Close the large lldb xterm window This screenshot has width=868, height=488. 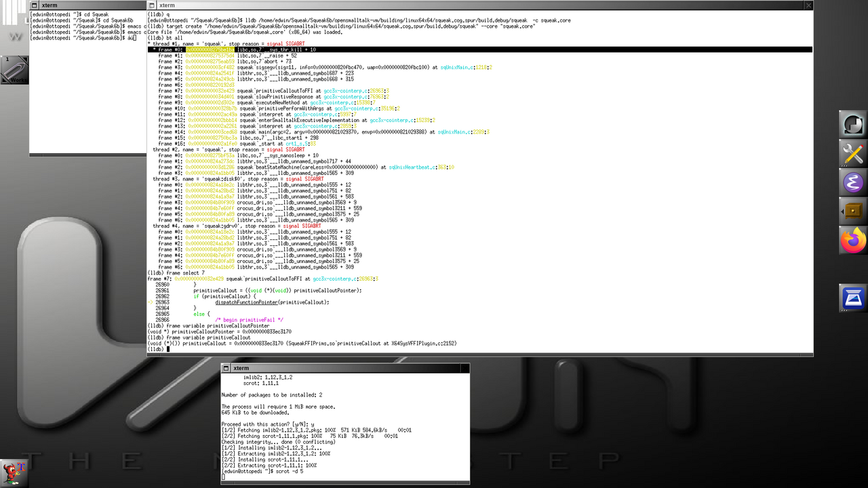(808, 5)
